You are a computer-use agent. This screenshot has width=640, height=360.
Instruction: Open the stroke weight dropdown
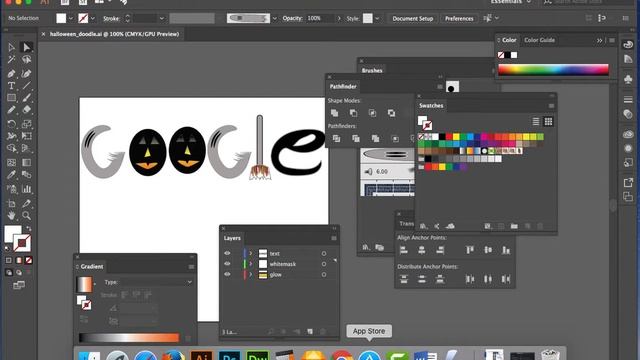[x=162, y=18]
